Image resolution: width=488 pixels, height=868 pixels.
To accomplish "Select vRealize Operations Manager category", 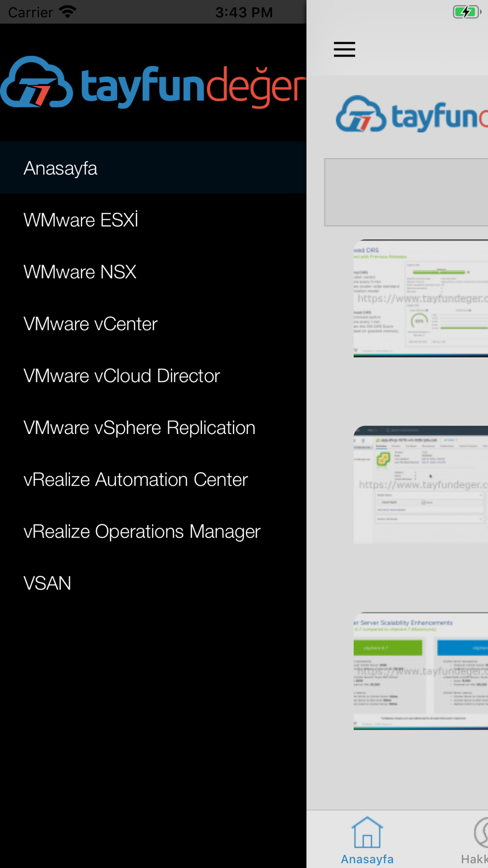I will click(153, 531).
